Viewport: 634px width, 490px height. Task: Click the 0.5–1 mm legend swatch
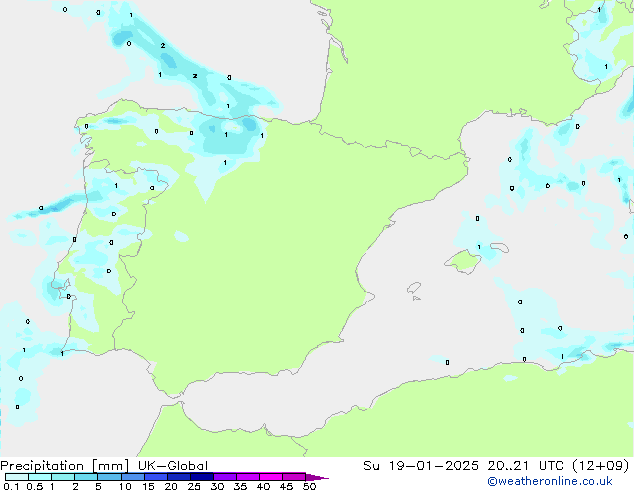click(40, 477)
